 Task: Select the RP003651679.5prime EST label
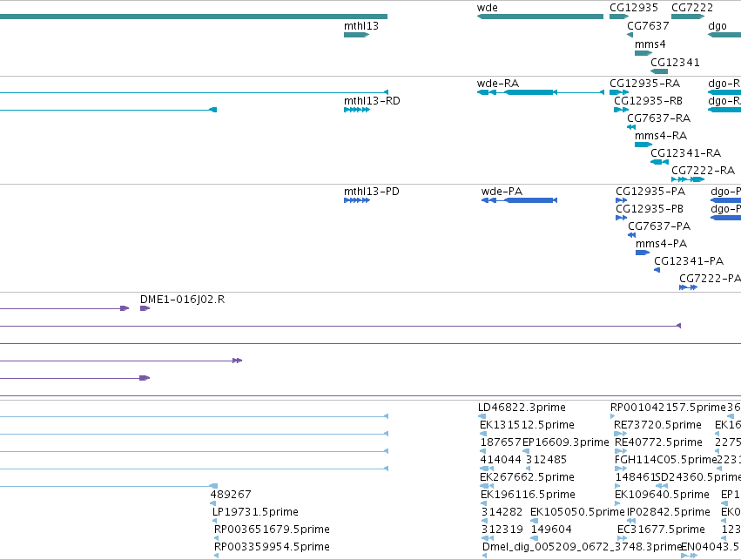click(272, 530)
